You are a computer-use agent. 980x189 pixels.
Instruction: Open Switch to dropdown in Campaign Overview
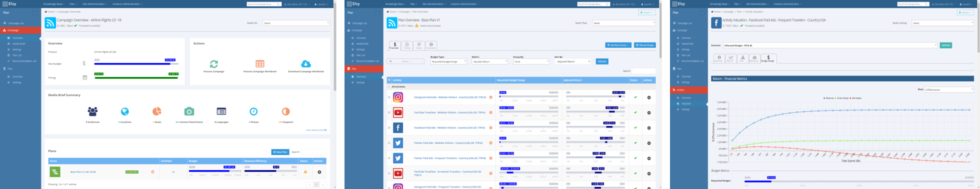296,23
